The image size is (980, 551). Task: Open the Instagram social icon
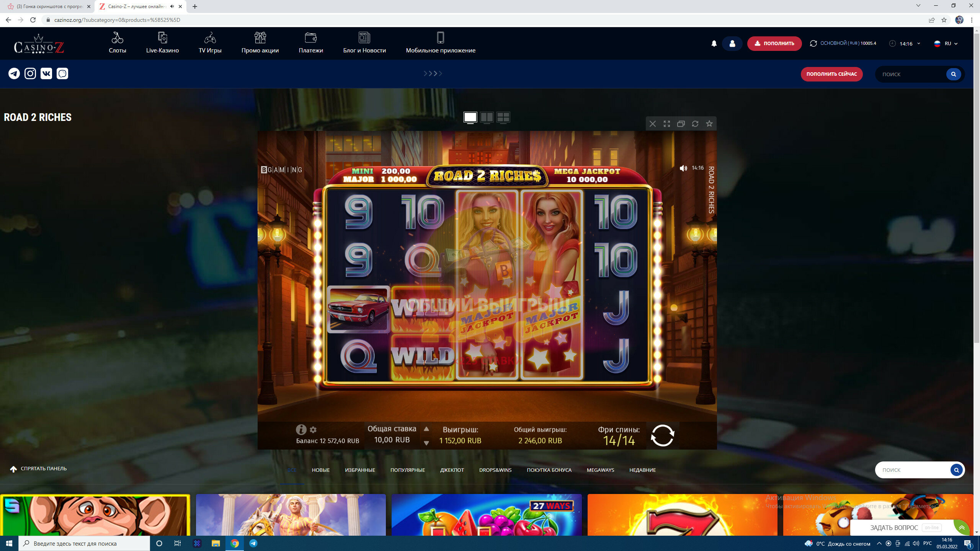pyautogui.click(x=30, y=73)
